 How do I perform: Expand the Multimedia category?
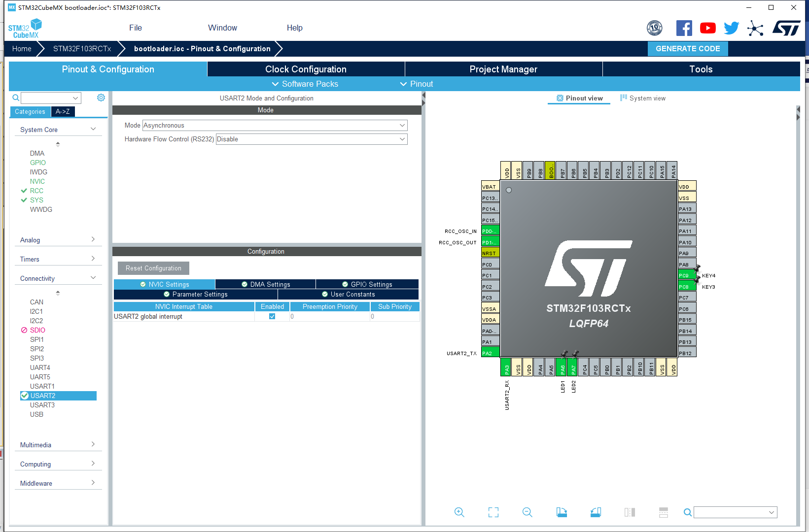tap(58, 445)
